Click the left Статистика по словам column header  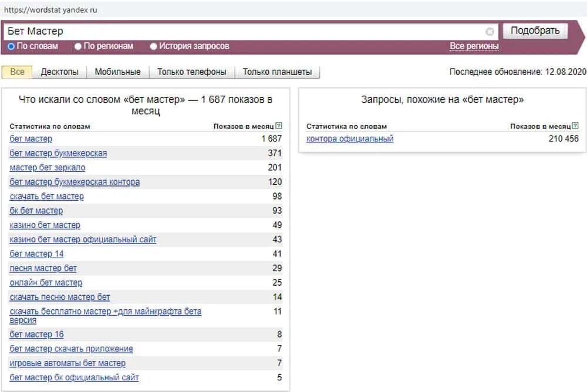coord(50,127)
